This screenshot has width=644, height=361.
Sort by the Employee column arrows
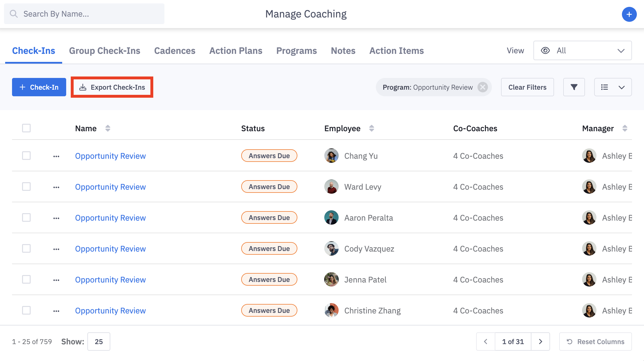(372, 128)
